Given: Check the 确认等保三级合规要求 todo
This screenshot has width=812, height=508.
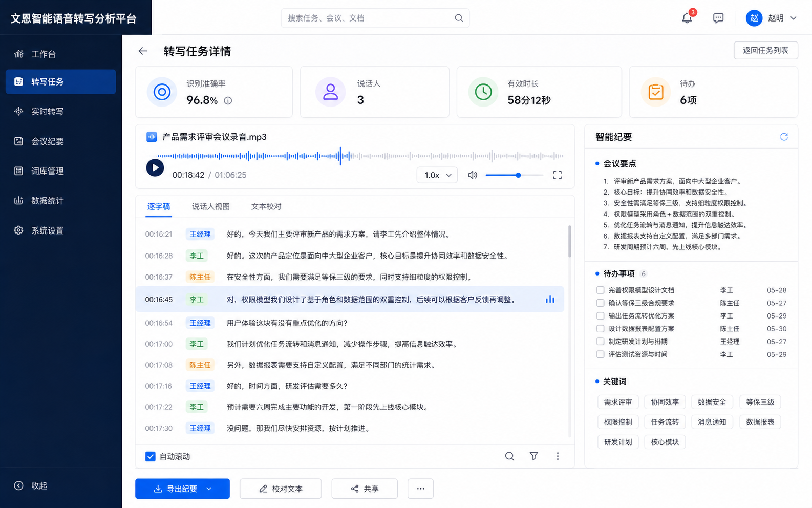Looking at the screenshot, I should click(x=601, y=303).
